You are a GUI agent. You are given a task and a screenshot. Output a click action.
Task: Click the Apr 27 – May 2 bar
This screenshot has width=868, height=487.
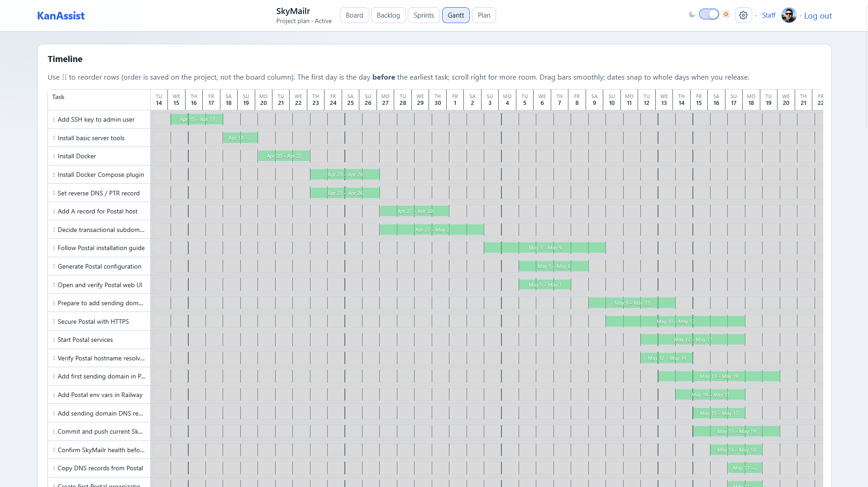[x=432, y=230]
